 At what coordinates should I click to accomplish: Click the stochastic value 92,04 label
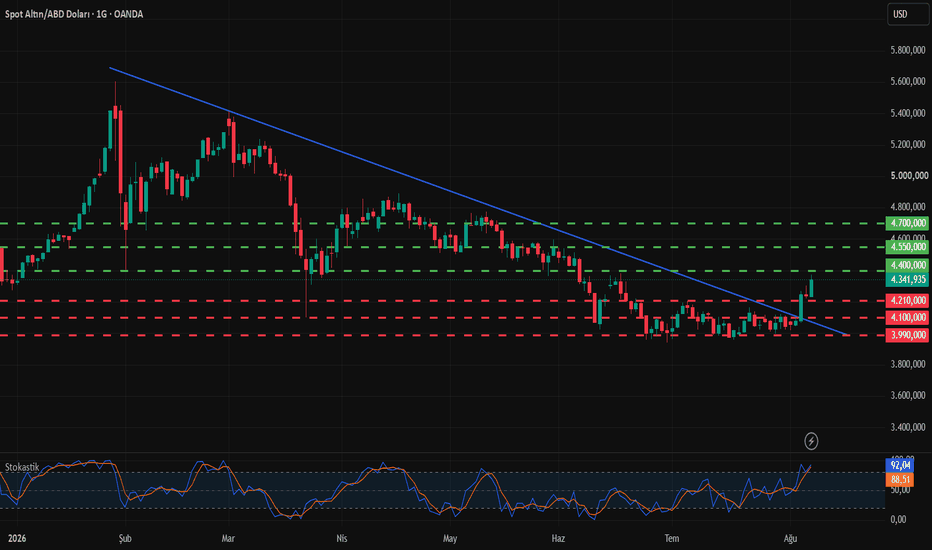click(900, 466)
